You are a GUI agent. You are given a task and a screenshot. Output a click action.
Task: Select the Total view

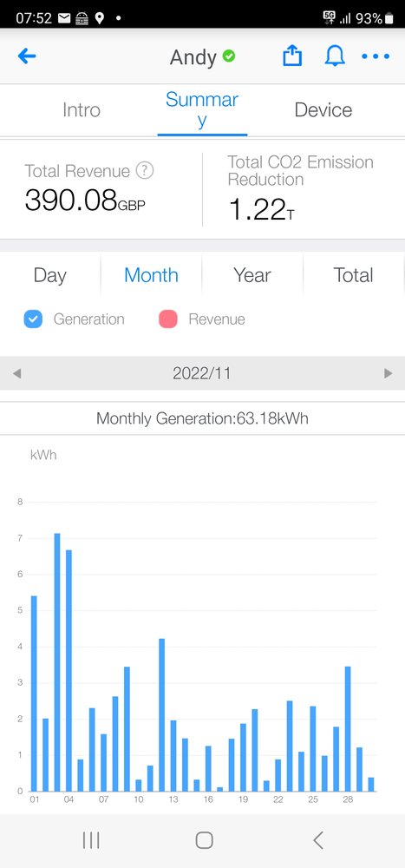click(353, 275)
